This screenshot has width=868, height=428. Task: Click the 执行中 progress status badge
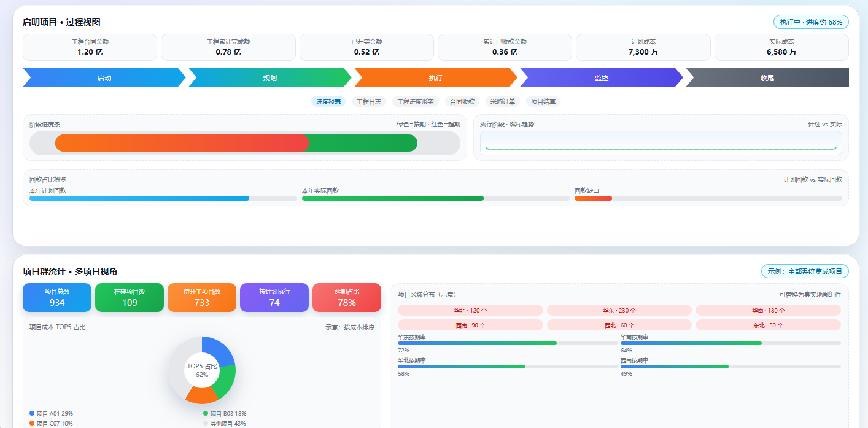click(x=811, y=22)
